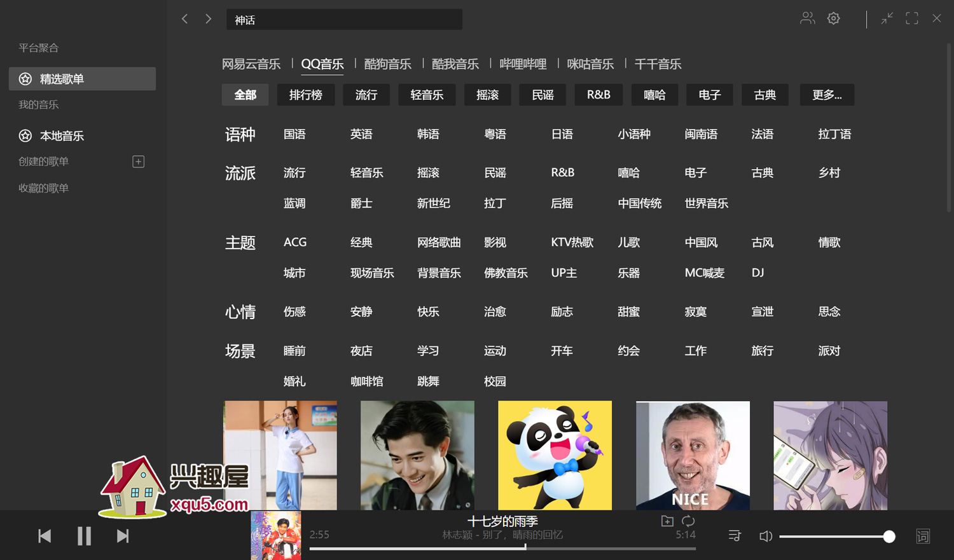Create a new playlist with plus icon
954x560 pixels.
138,161
